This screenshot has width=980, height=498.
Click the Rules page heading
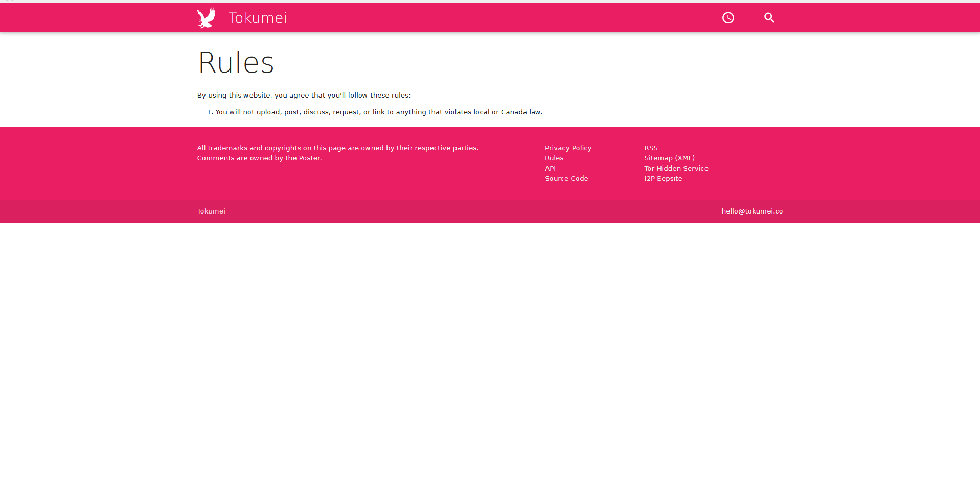pos(236,62)
